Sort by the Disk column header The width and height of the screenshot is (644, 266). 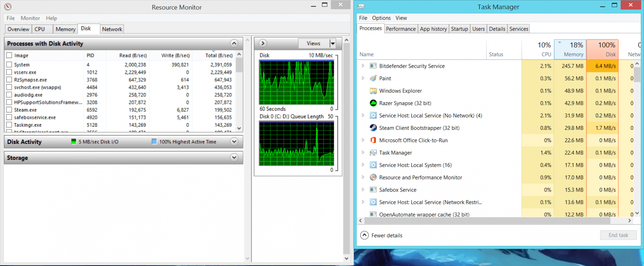603,49
